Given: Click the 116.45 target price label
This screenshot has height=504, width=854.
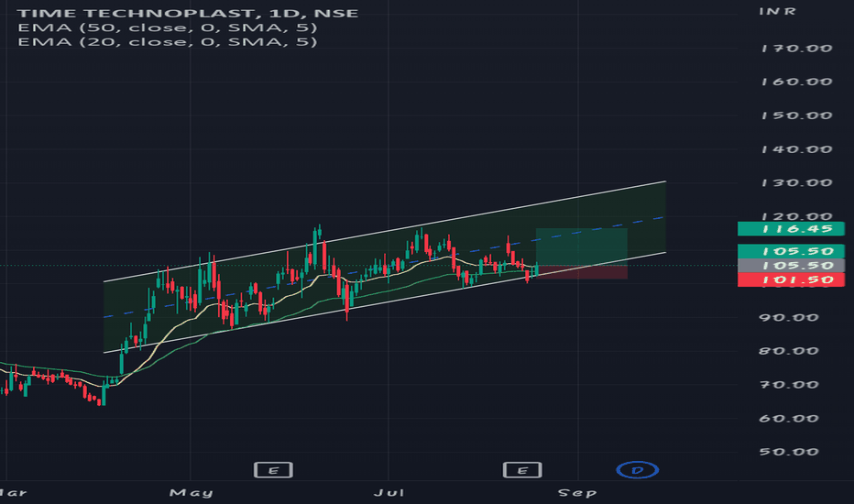Looking at the screenshot, I should (791, 229).
